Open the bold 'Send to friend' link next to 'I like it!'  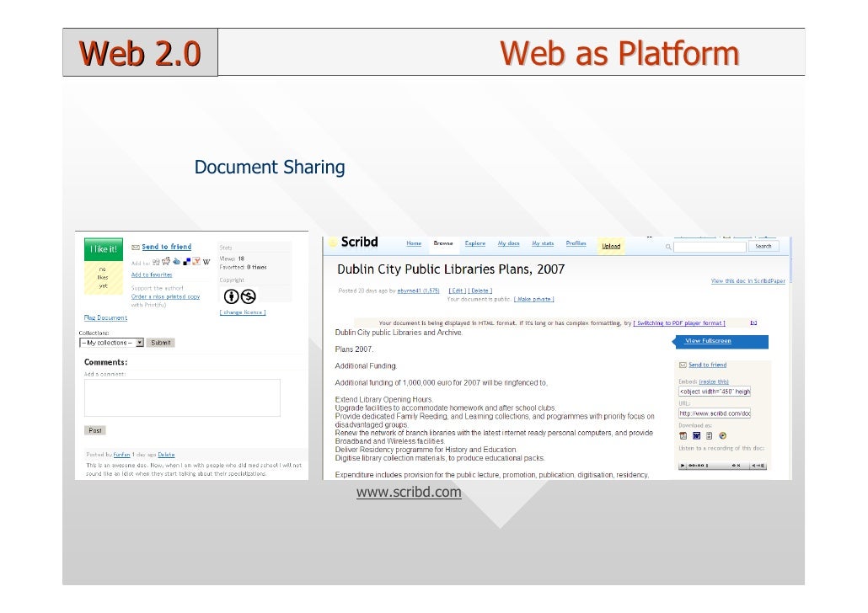(166, 247)
